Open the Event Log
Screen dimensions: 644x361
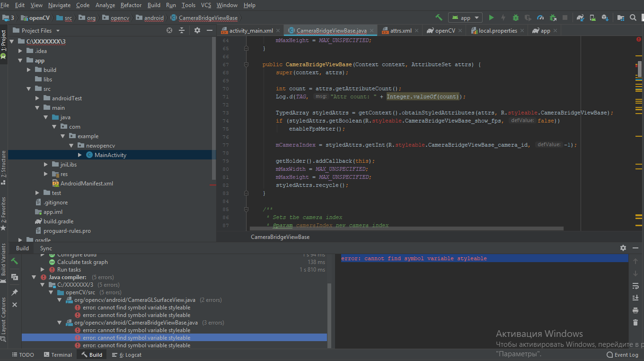tap(622, 355)
